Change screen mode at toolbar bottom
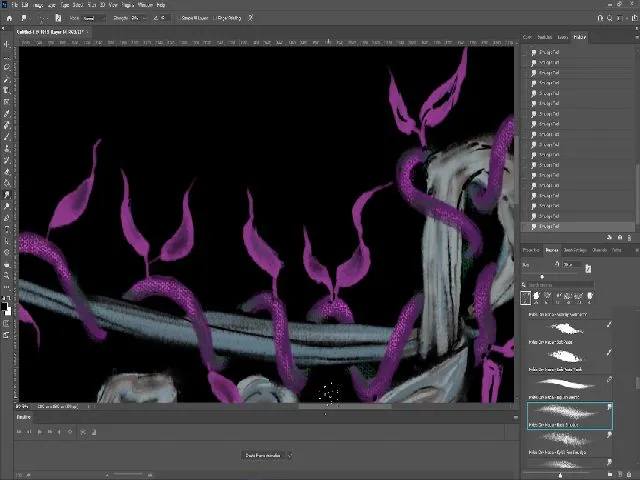Image resolution: width=640 pixels, height=480 pixels. click(7, 335)
